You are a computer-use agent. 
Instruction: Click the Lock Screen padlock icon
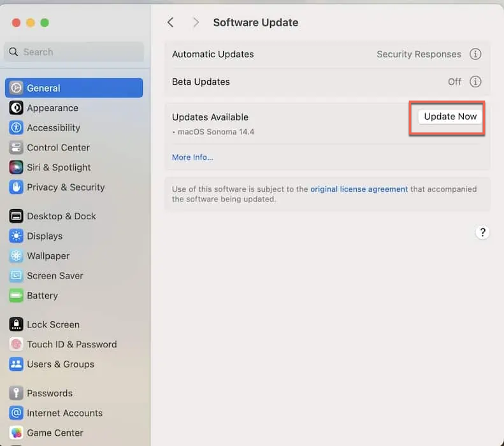[16, 324]
